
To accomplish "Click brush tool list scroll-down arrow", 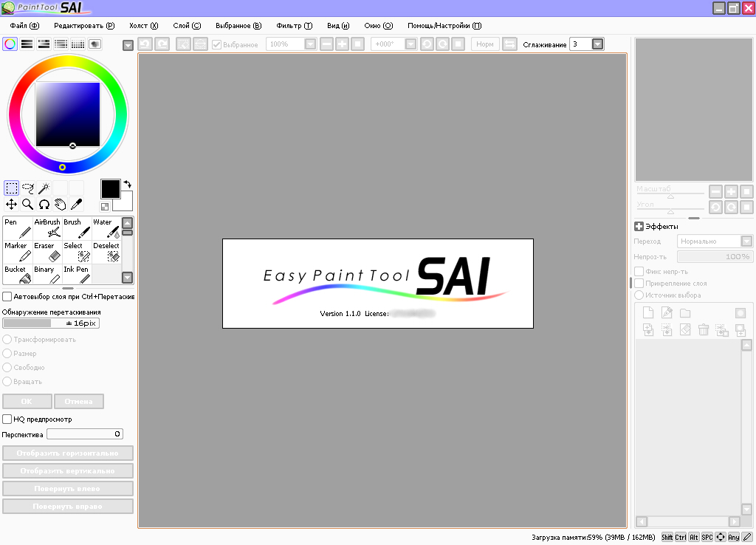I will point(127,278).
